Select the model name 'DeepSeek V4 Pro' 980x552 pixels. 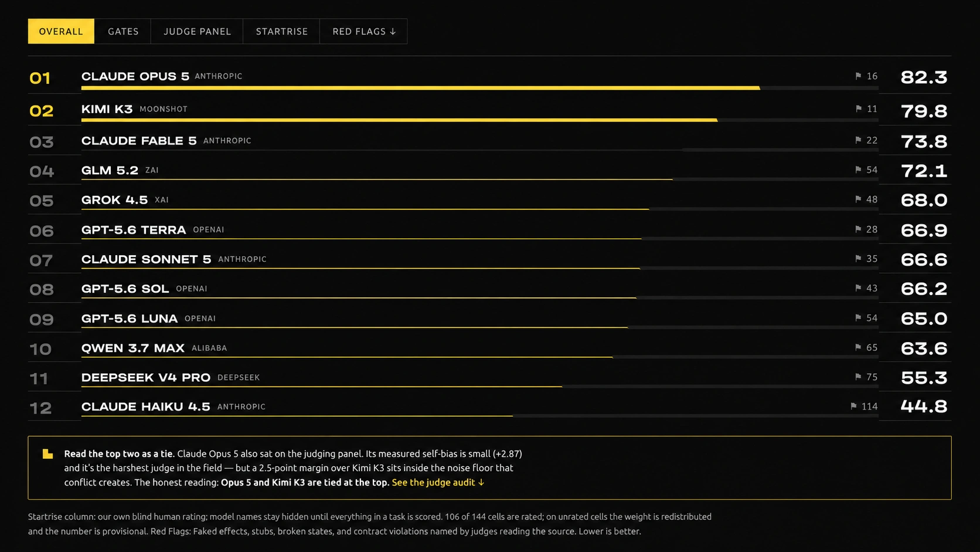[146, 378]
